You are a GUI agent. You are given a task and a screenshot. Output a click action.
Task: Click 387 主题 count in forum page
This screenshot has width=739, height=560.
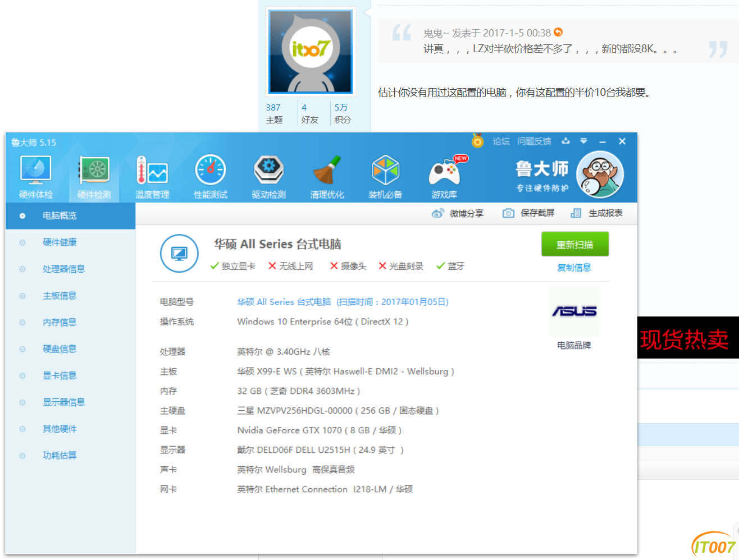point(275,113)
